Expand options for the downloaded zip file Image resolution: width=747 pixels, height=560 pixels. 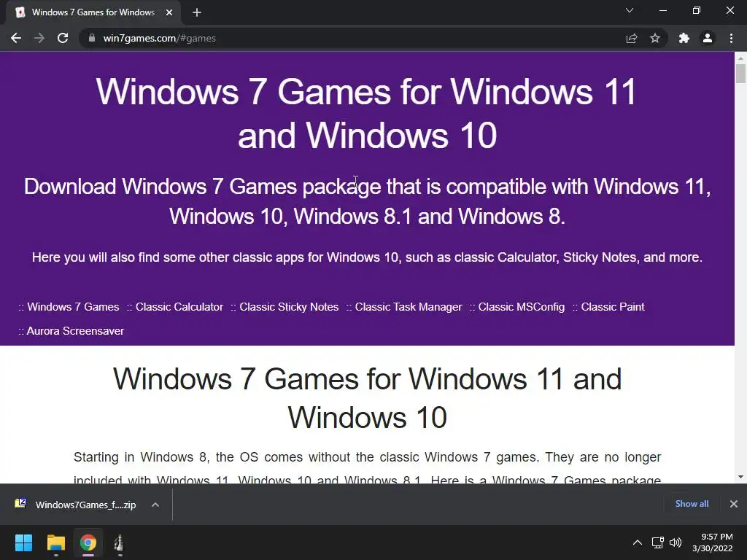pyautogui.click(x=155, y=505)
